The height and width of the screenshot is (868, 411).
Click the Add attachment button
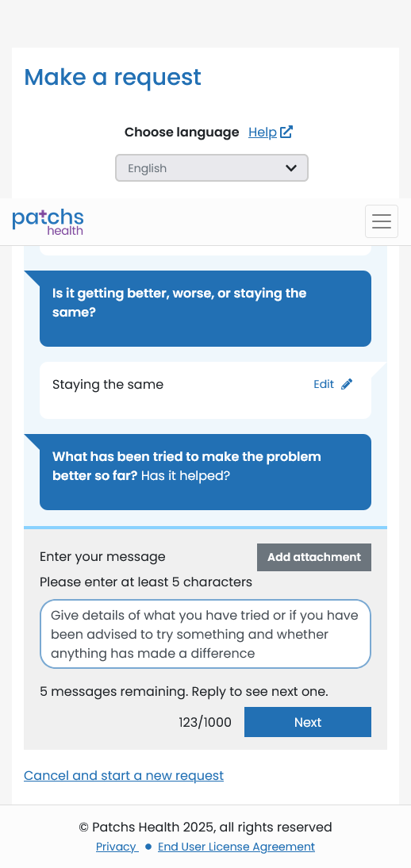pyautogui.click(x=314, y=558)
